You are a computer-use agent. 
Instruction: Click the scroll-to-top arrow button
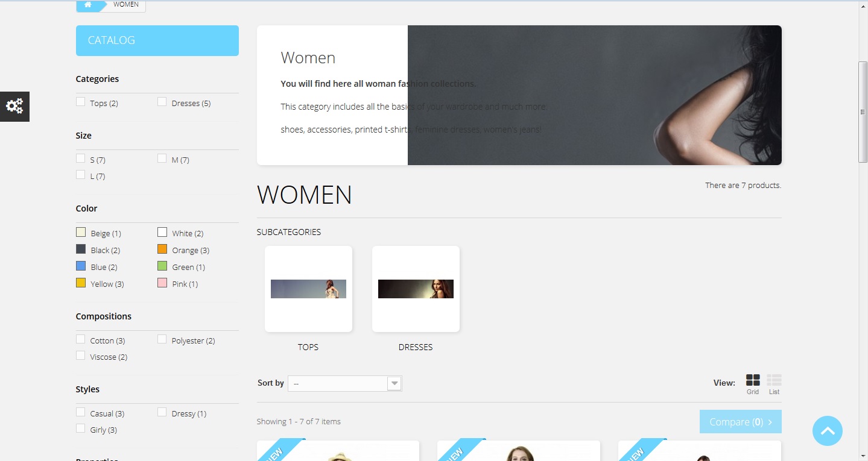(828, 431)
